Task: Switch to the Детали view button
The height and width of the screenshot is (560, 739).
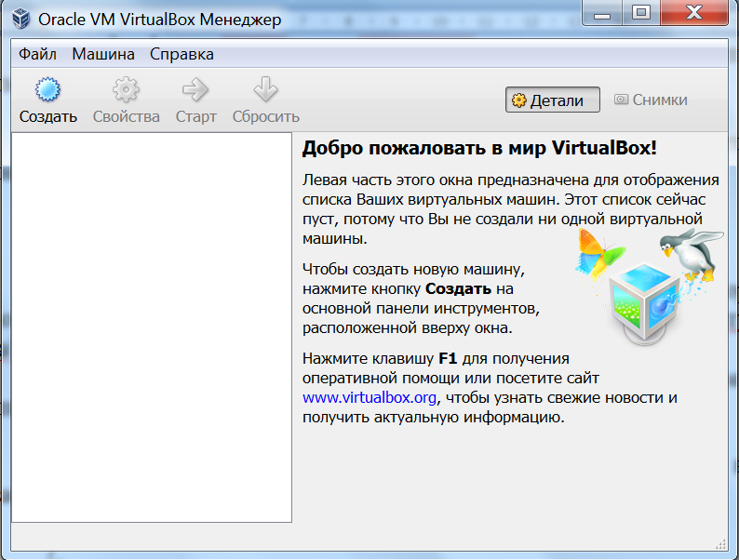Action: pyautogui.click(x=552, y=100)
